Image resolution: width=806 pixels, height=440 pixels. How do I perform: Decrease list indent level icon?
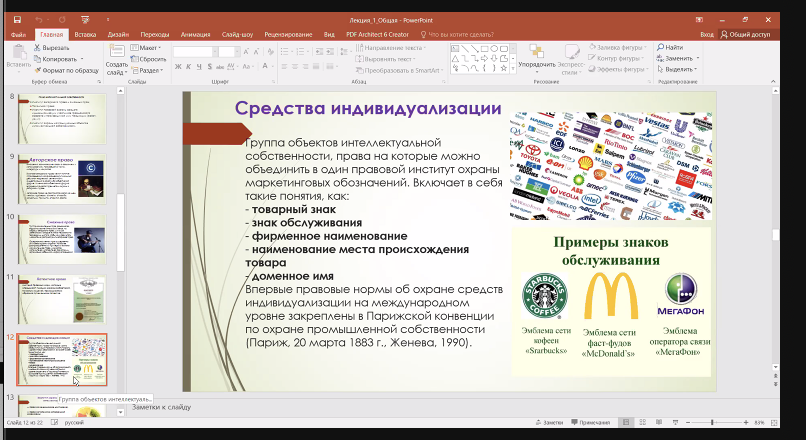pyautogui.click(x=319, y=51)
